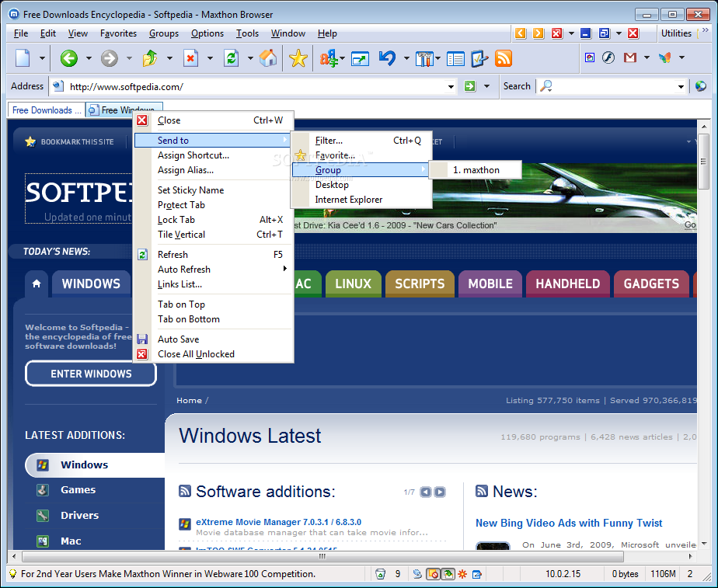Click the orange sun icon in status bar
The image size is (718, 588).
(462, 574)
